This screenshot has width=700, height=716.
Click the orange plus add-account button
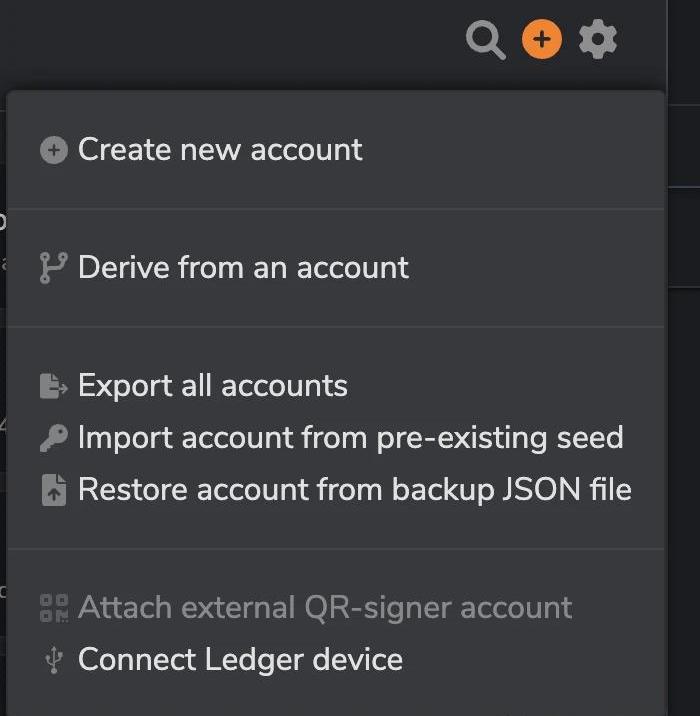point(542,39)
